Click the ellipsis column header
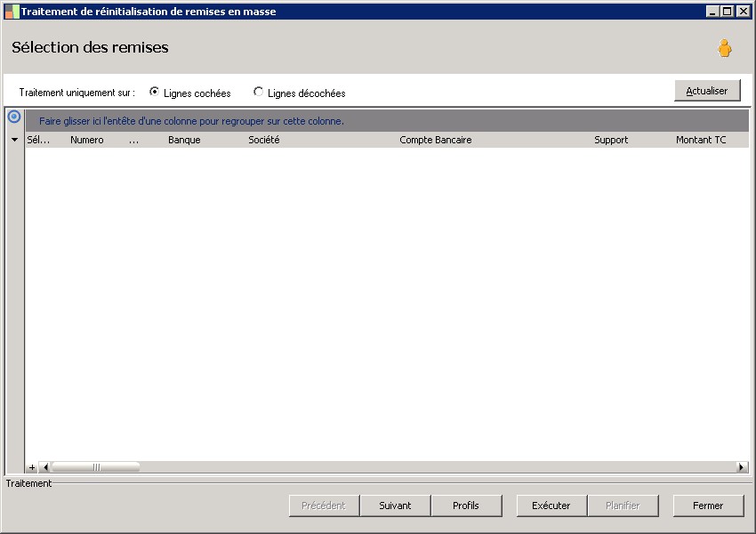This screenshot has height=534, width=756. click(x=134, y=140)
